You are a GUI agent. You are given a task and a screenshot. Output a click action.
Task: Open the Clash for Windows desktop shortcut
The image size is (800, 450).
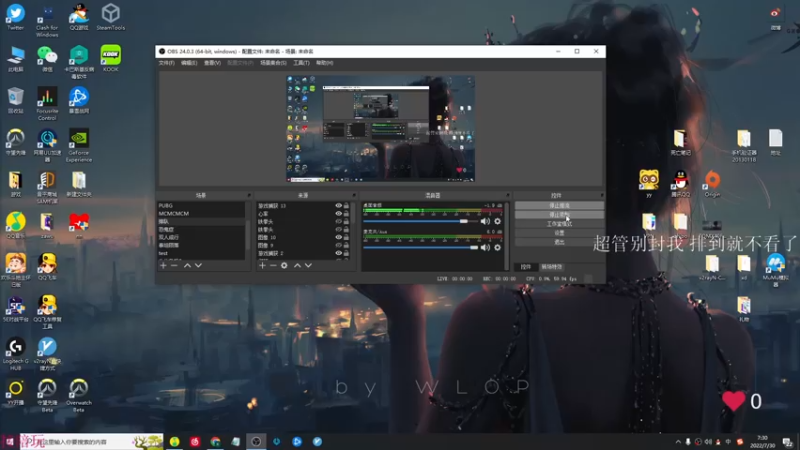(x=47, y=20)
